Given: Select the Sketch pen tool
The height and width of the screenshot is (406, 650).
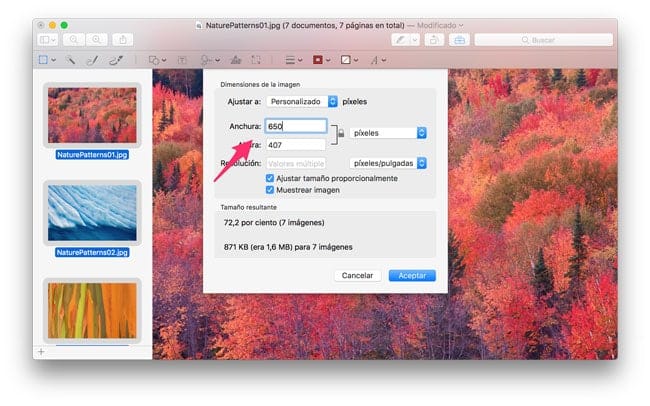Looking at the screenshot, I should point(92,60).
